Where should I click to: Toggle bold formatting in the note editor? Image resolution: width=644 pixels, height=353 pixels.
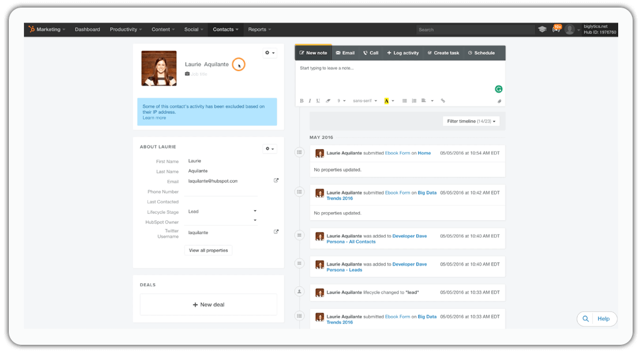(302, 101)
